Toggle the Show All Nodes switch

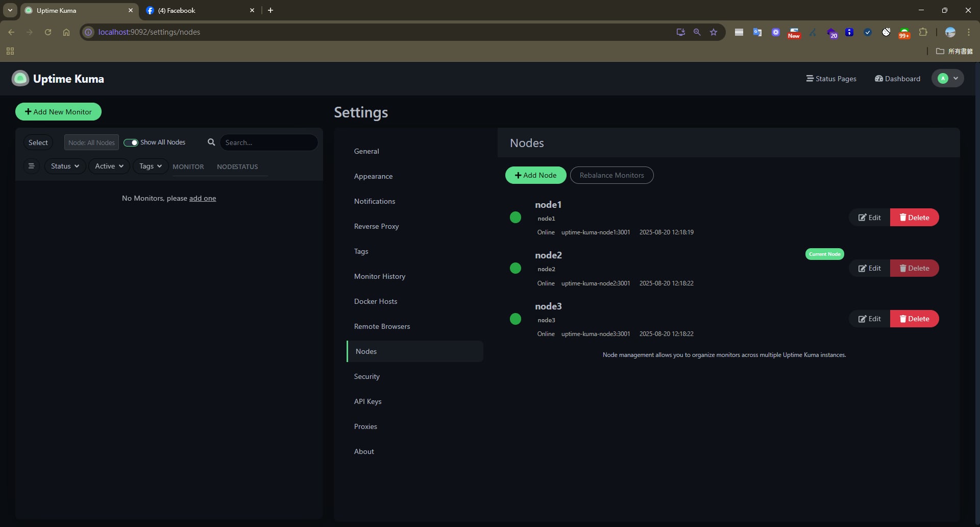131,142
